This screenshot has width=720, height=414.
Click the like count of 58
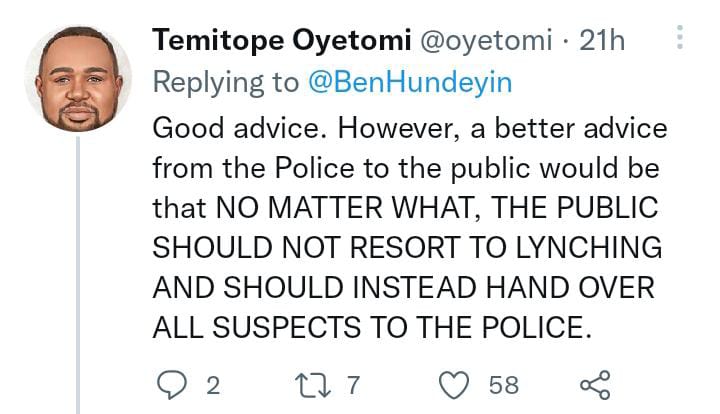click(x=505, y=386)
